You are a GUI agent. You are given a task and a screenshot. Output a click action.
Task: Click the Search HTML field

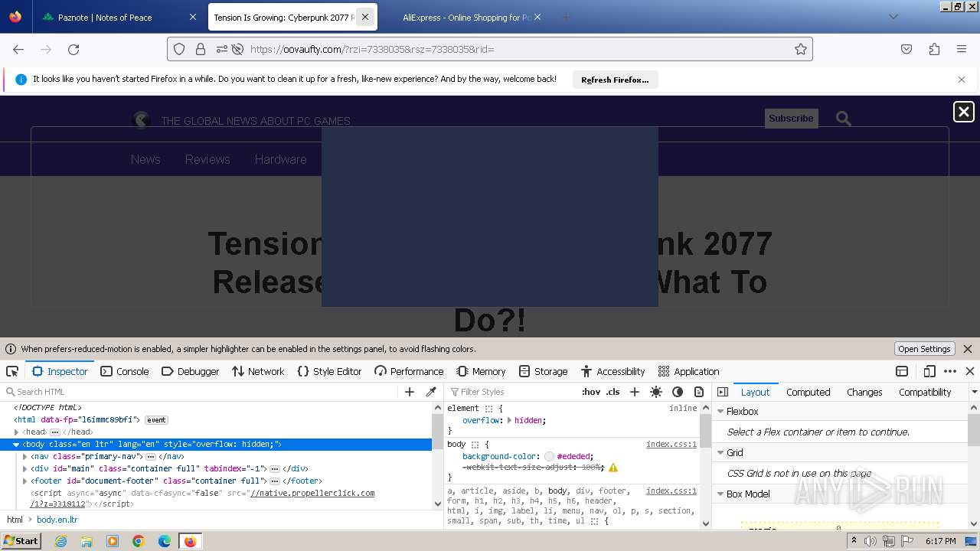point(201,392)
